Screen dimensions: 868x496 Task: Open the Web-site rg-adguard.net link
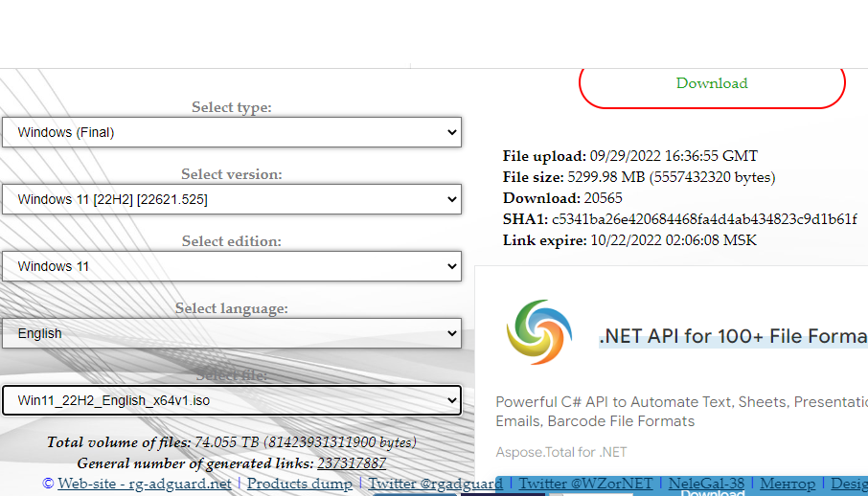tap(144, 484)
